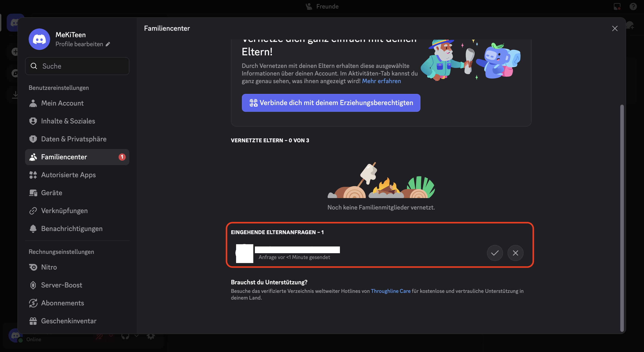Click the inbox icon in top bar
Image resolution: width=644 pixels, height=352 pixels.
coord(617,6)
